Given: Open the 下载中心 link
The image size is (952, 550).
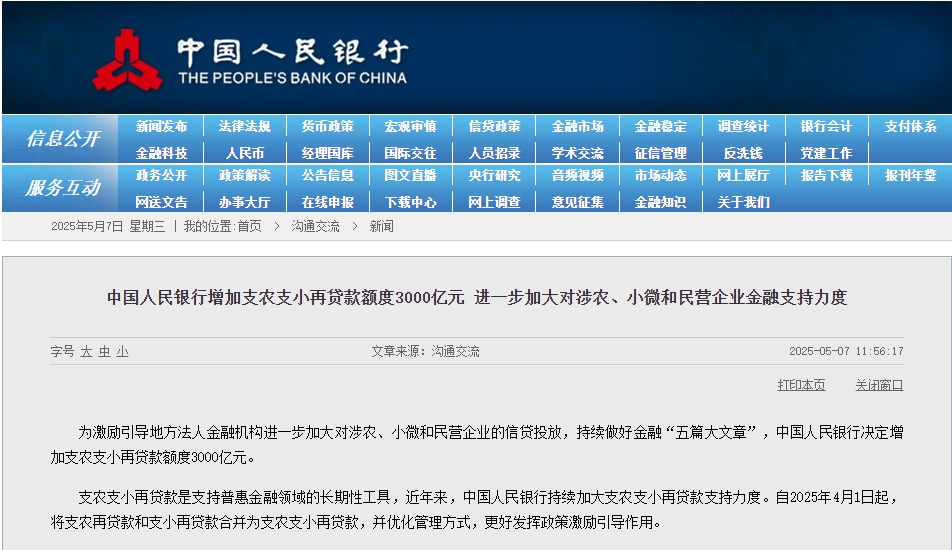Looking at the screenshot, I should point(410,202).
